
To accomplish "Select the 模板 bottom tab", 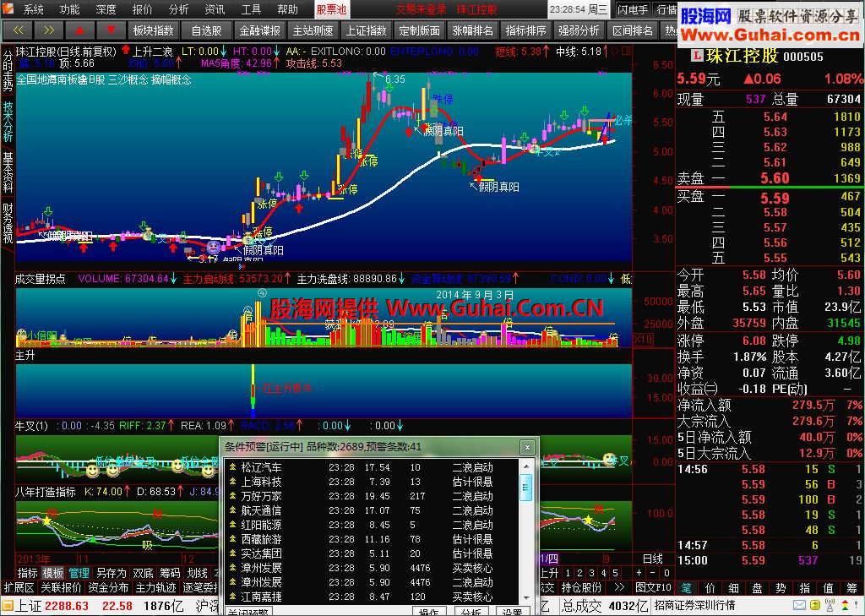I will (x=53, y=573).
